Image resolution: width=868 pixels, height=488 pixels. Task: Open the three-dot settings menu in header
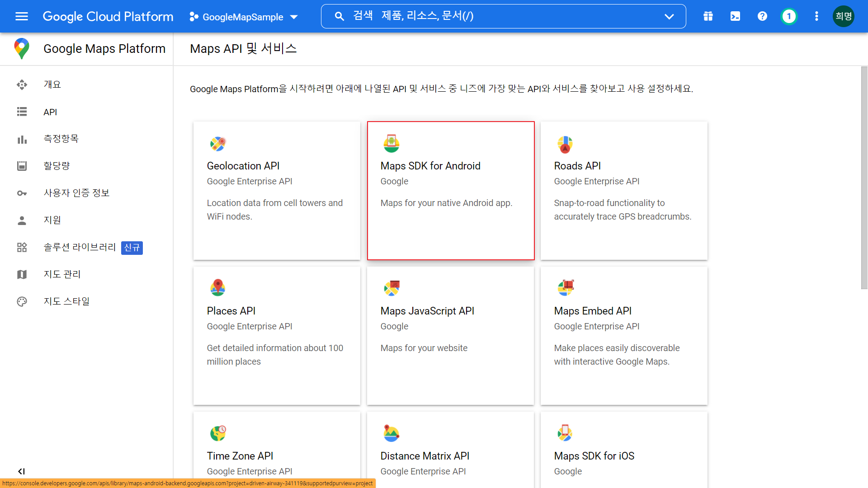(816, 16)
